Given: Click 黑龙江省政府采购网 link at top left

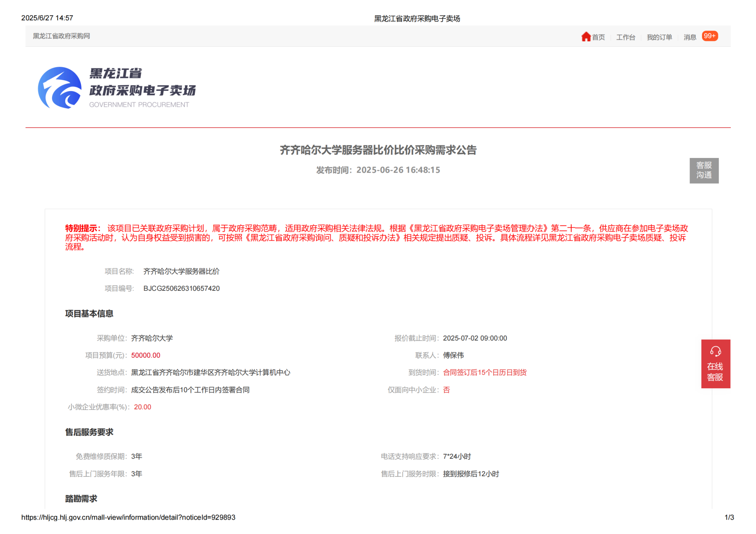Looking at the screenshot, I should tap(61, 36).
